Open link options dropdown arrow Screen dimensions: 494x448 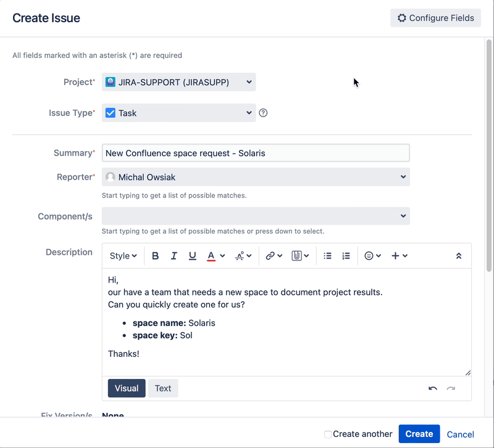point(280,256)
